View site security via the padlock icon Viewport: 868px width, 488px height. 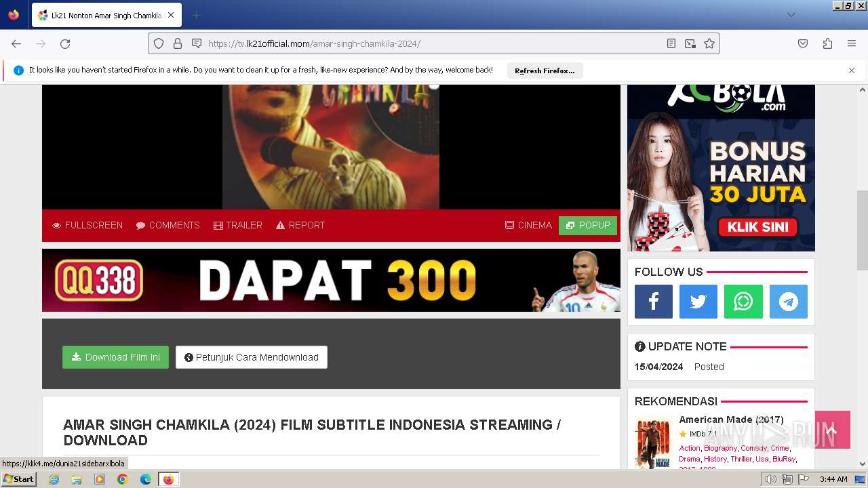point(178,43)
